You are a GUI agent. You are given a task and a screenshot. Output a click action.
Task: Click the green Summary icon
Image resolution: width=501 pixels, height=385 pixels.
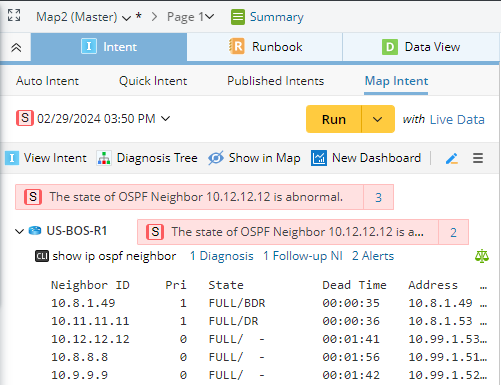(x=238, y=17)
